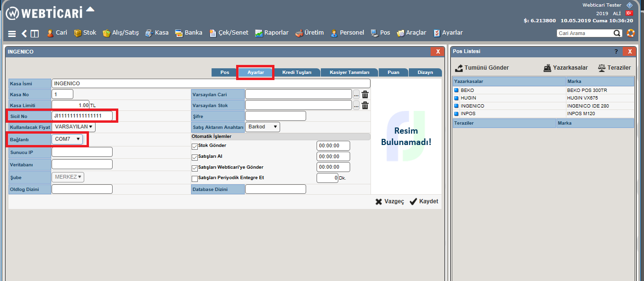Open Satış Aktarım Anahtarı Barkod dropdown

pos(262,127)
